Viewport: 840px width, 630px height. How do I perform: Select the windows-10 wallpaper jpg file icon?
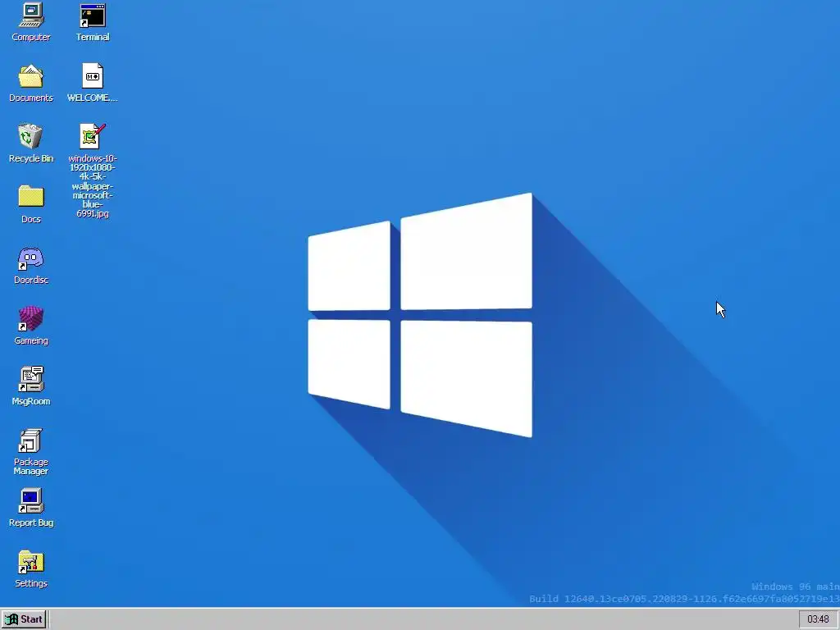[93, 136]
